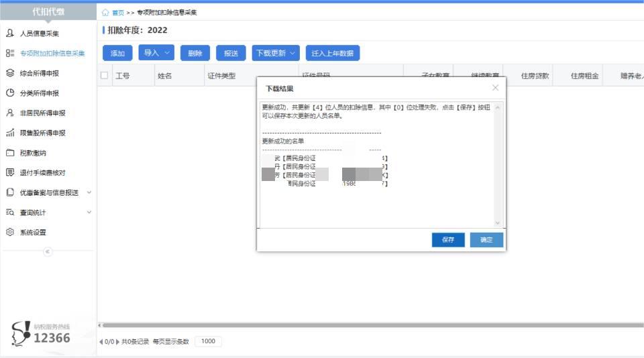Click the 系统设置 gear icon
Image resolution: width=644 pixels, height=358 pixels.
(10, 233)
